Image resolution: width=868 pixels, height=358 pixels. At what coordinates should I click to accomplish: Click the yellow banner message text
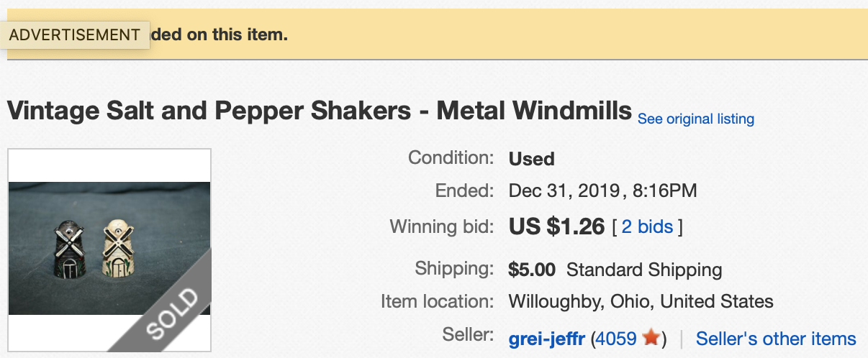(219, 34)
